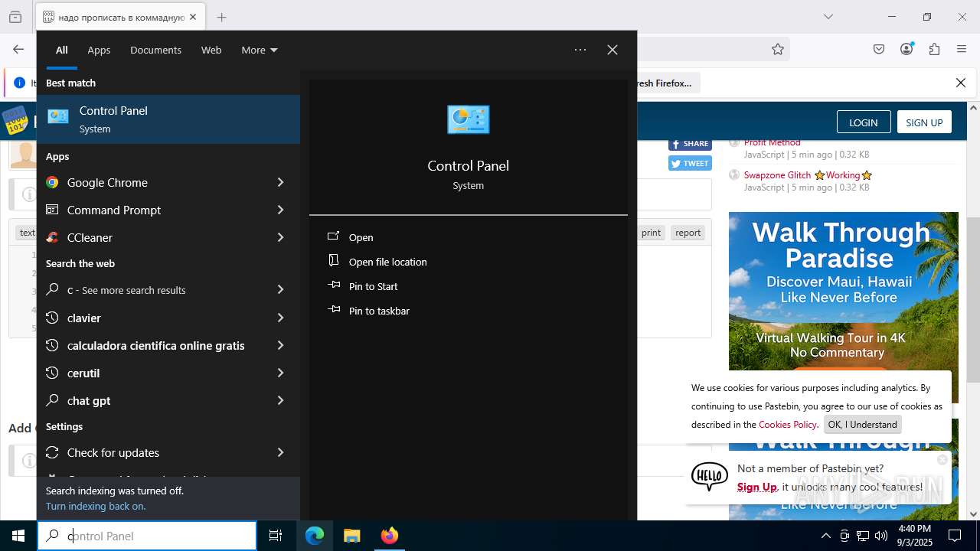
Task: Open new tab in Firefox
Action: [x=221, y=17]
